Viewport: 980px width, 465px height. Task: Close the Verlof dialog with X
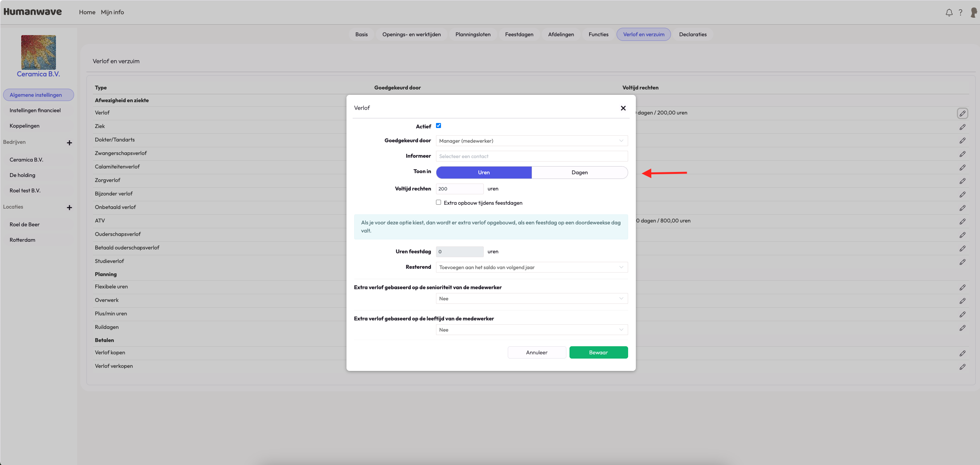click(623, 108)
